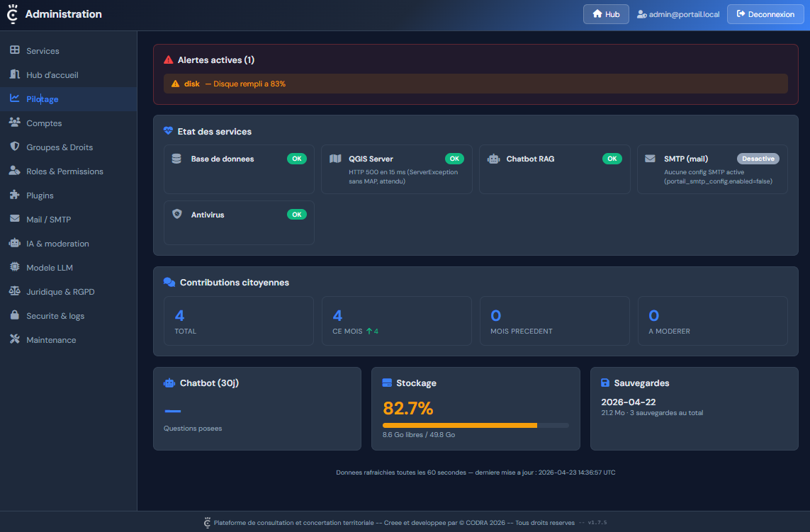810x532 pixels.
Task: Click the SMTP Desactive status badge
Action: [x=758, y=159]
